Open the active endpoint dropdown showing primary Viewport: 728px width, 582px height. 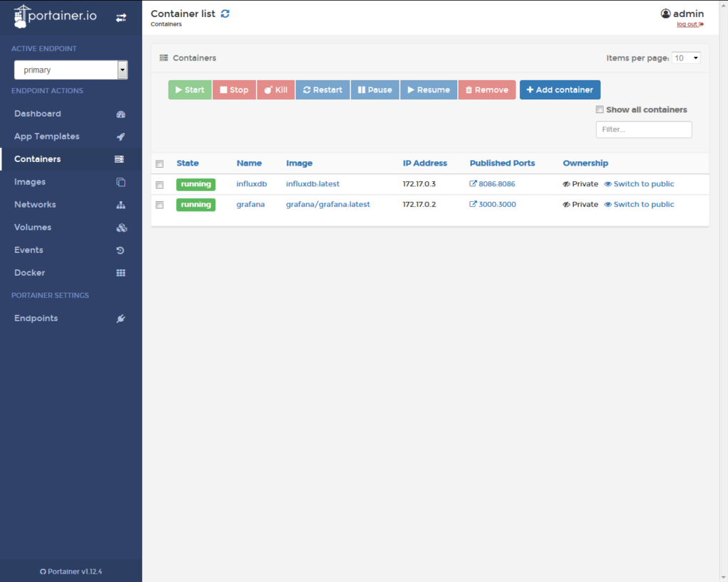click(71, 70)
